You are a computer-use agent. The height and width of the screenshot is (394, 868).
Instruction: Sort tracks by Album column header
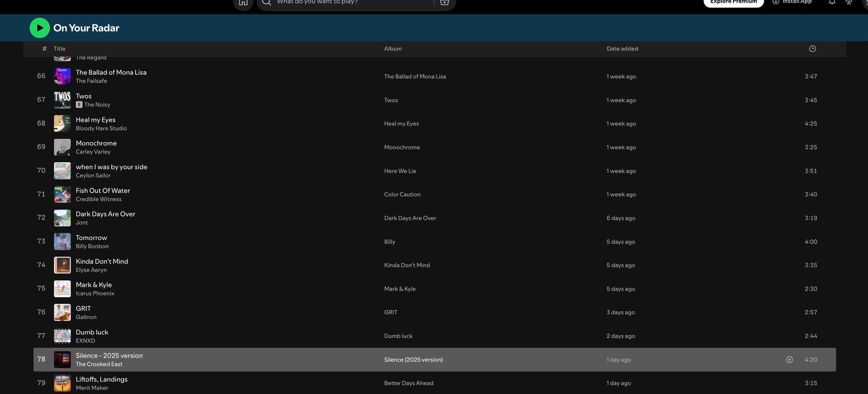pyautogui.click(x=393, y=49)
